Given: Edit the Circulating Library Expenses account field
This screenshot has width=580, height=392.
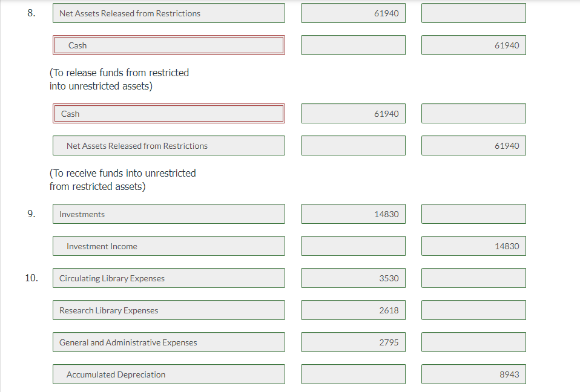Looking at the screenshot, I should 169,278.
